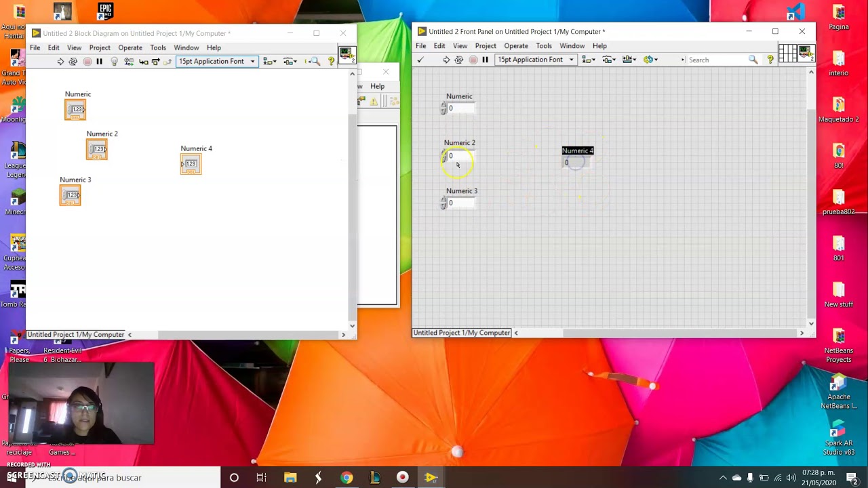Screen dimensions: 868x488
Task: Toggle Pause in Block Diagram toolbar
Action: point(100,62)
